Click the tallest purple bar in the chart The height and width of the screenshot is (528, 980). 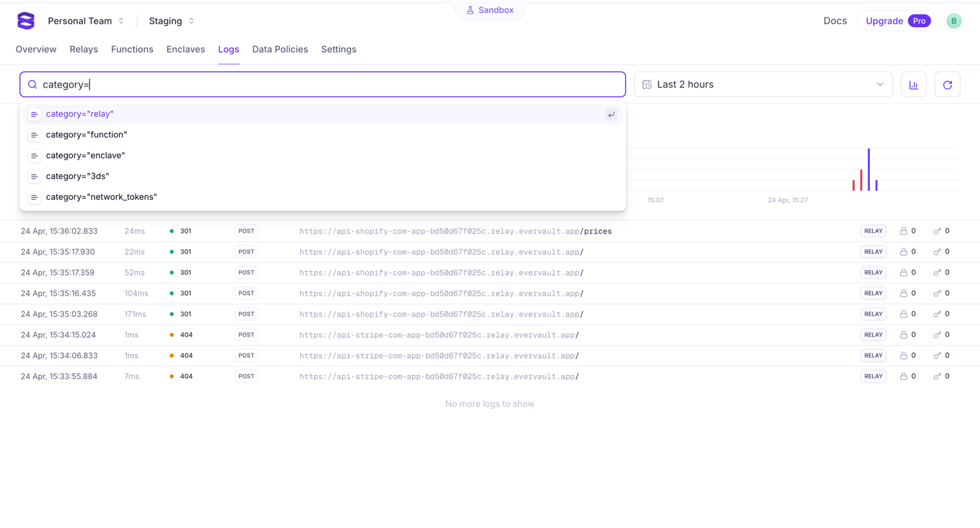click(869, 170)
